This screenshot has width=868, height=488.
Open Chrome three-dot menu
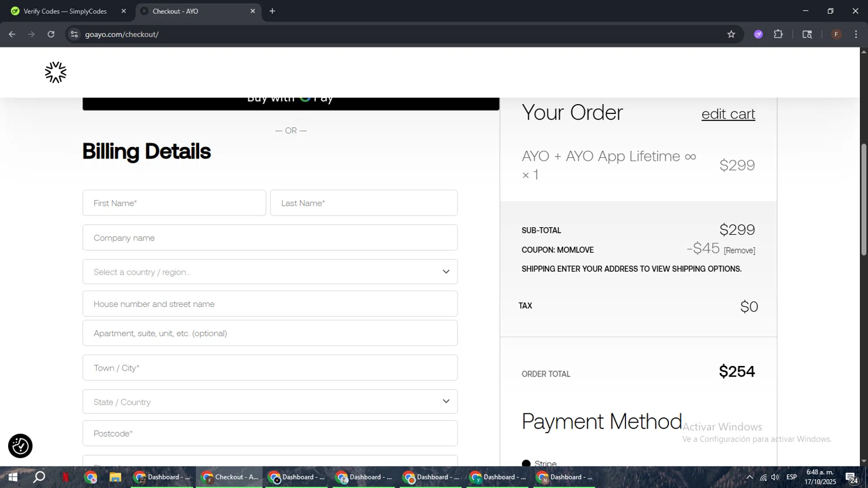click(856, 34)
